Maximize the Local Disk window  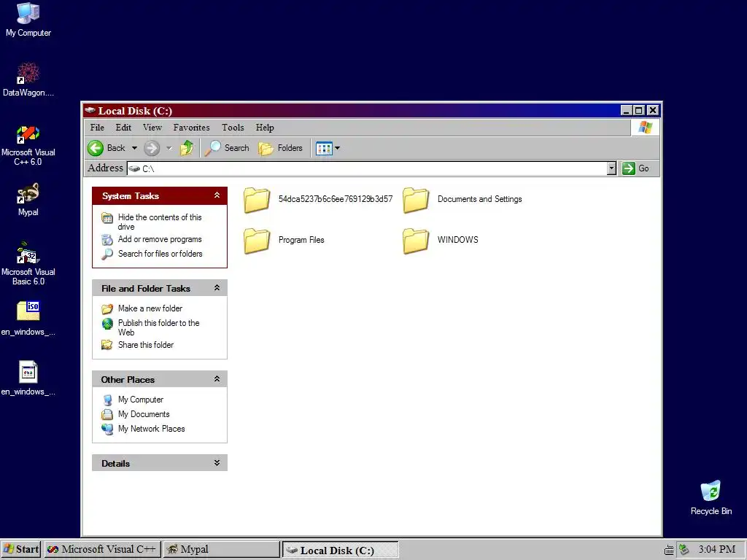pyautogui.click(x=639, y=111)
